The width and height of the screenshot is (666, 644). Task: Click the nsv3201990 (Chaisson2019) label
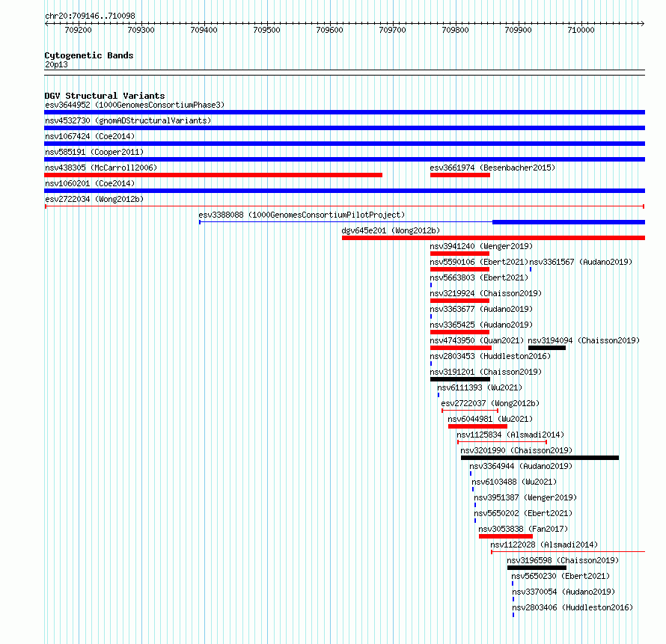pos(516,450)
